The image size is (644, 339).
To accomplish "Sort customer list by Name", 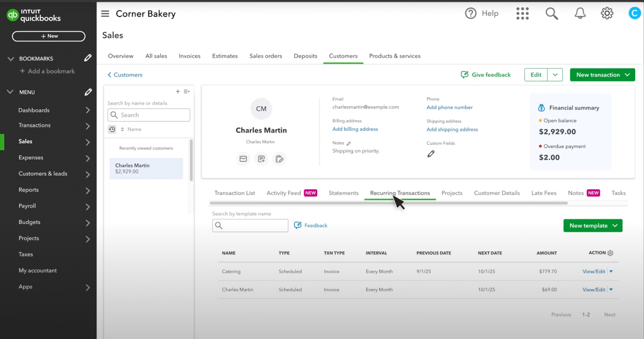I will tap(131, 129).
